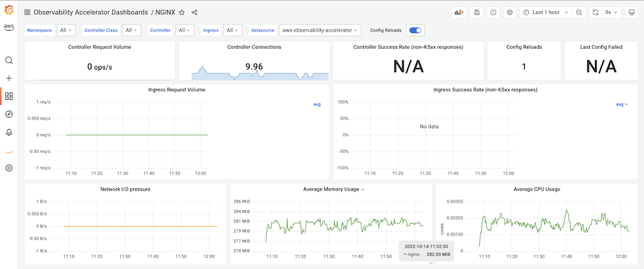Click the Add panel icon
The image size is (644, 269).
coord(459,12)
